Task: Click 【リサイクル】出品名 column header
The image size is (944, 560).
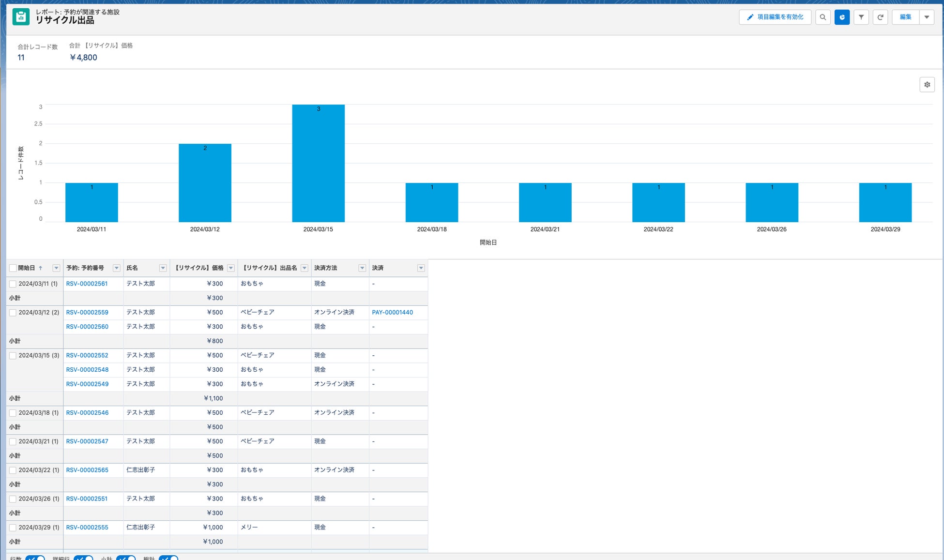Action: pos(270,268)
